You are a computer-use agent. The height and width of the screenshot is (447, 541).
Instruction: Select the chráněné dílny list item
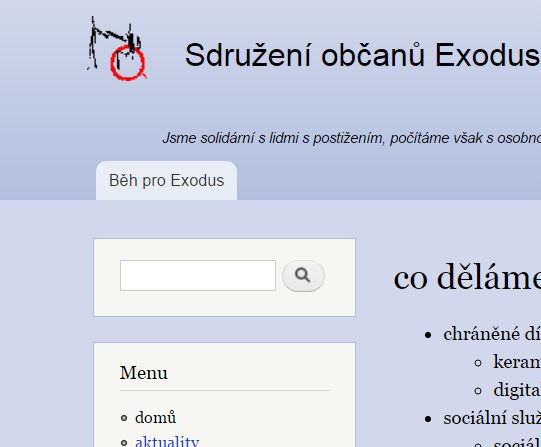point(492,334)
